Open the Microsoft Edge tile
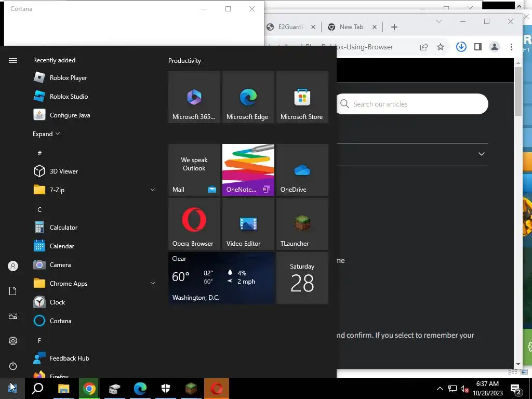Screen dimensions: 532x399 248,97
